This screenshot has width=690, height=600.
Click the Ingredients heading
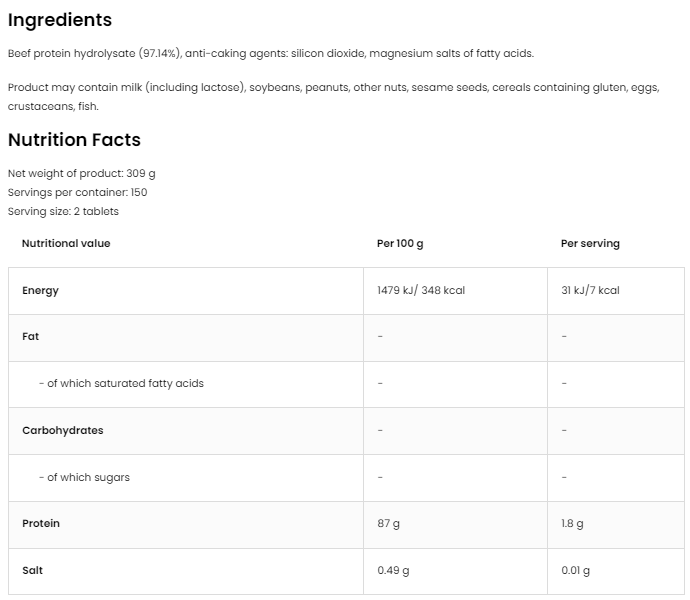[x=60, y=20]
